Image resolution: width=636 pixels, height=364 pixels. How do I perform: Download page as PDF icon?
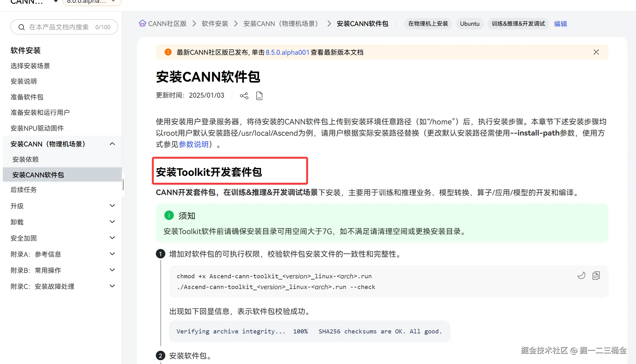tap(259, 96)
